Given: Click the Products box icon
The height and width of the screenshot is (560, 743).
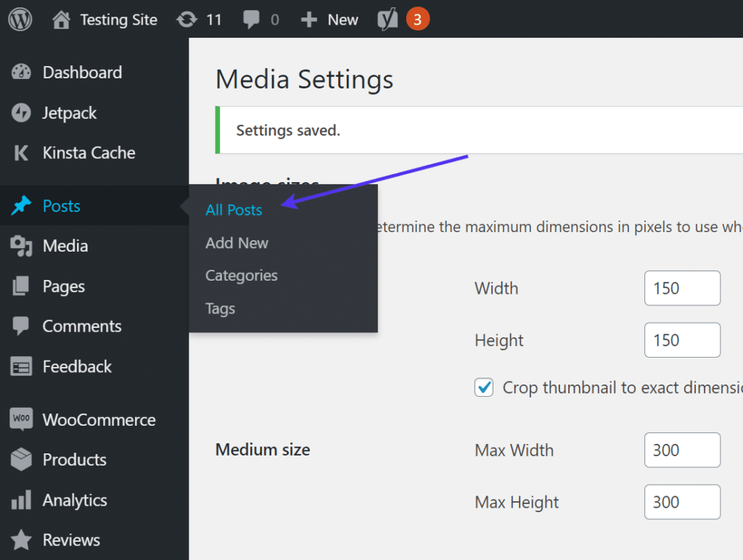Looking at the screenshot, I should 22,459.
